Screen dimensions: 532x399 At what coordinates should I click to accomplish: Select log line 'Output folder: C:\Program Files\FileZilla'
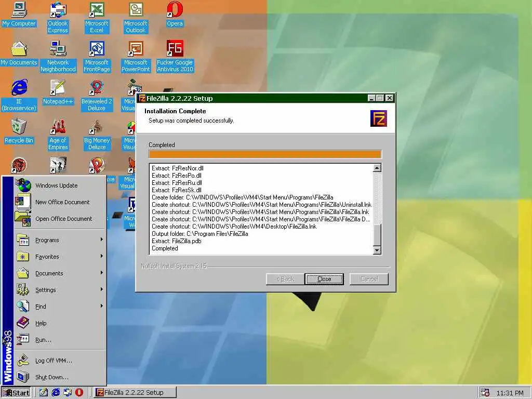(200, 234)
